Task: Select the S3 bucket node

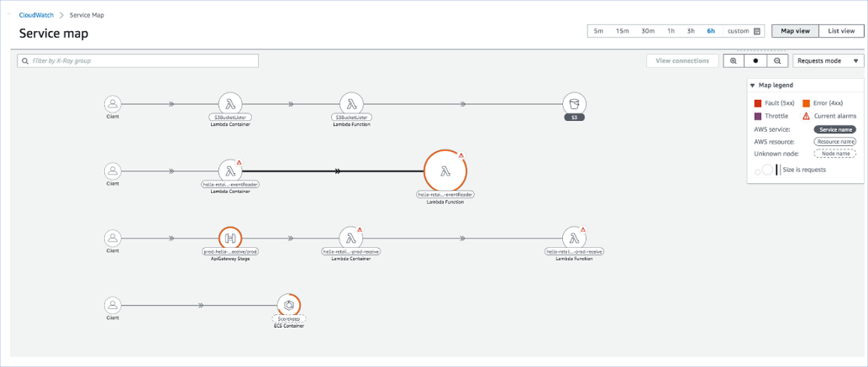Action: click(x=574, y=103)
